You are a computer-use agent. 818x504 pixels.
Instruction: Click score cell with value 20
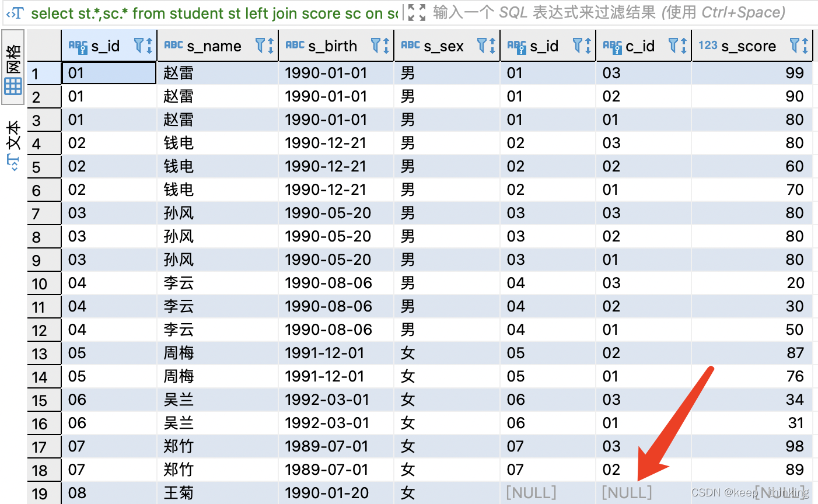[752, 283]
